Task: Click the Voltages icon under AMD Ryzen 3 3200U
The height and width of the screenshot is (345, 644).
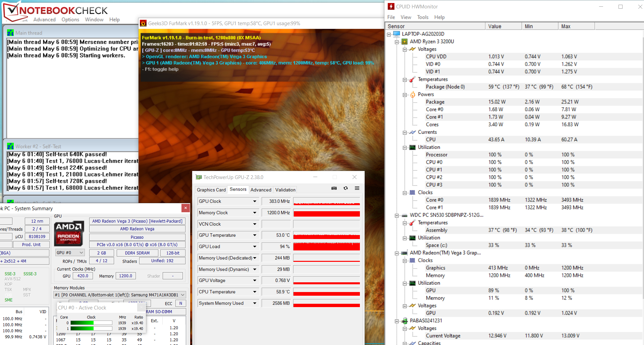Action: [413, 49]
